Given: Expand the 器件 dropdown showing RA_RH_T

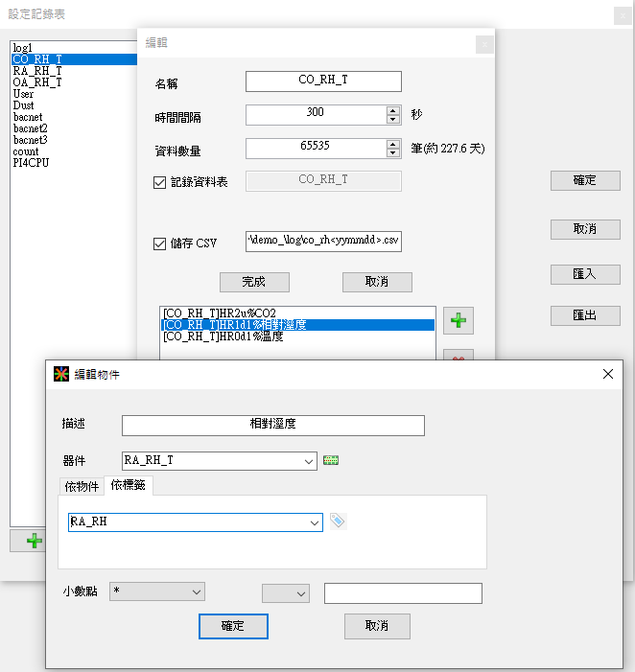Looking at the screenshot, I should coord(308,461).
